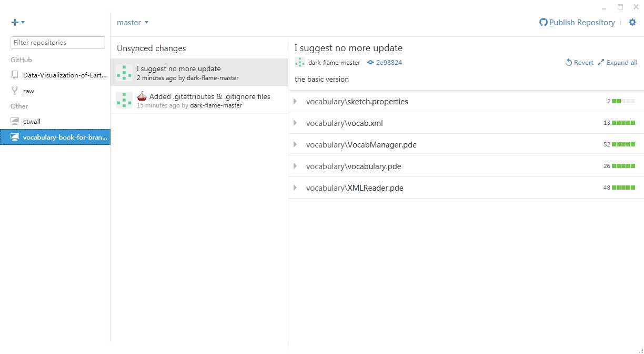Screen dimensions: 644x354
Task: Click the Filter repositories search field
Action: click(x=58, y=43)
